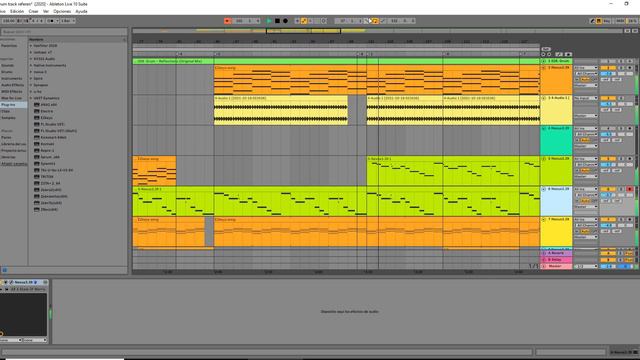The height and width of the screenshot is (360, 640).
Task: Open the '1 Bar' quantization dropdown
Action: point(68,20)
